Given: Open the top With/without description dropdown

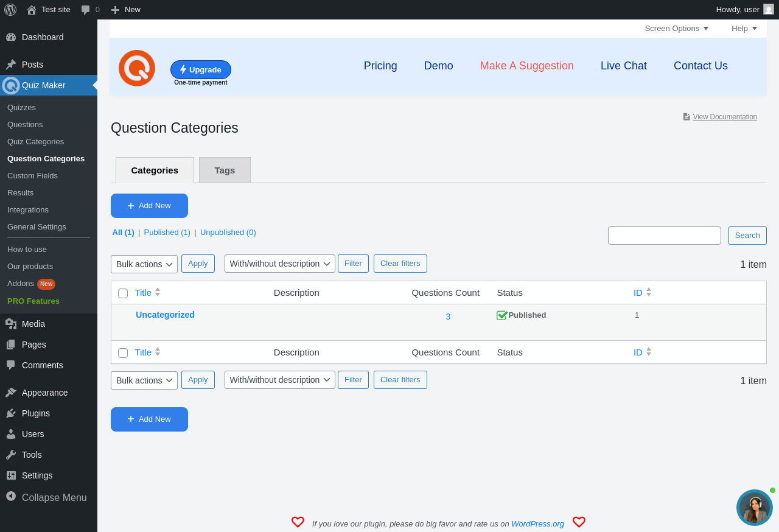Looking at the screenshot, I should tap(280, 264).
